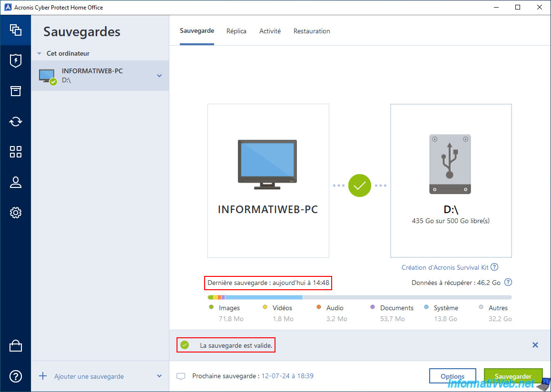Viewport: 551px width, 392px height.
Task: Click the 13,8 Go Système size value
Action: tap(445, 319)
